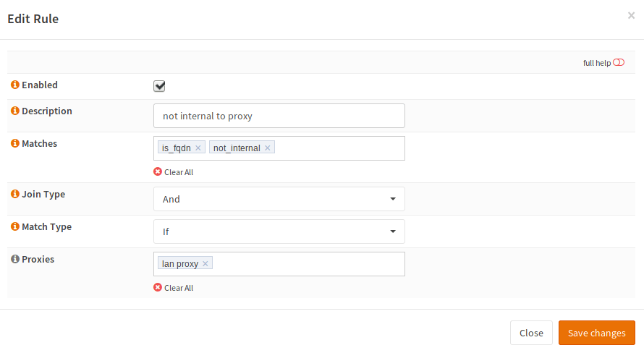This screenshot has width=644, height=353.
Task: Click the info icon next to Join Type
Action: tap(15, 195)
